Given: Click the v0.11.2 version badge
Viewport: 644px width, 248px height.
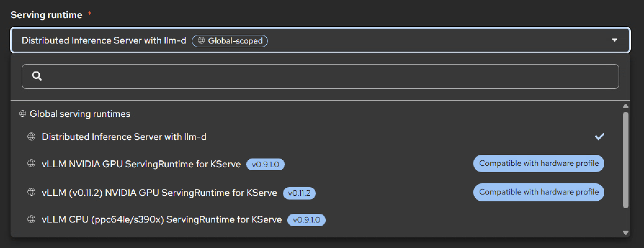Looking at the screenshot, I should pyautogui.click(x=299, y=193).
